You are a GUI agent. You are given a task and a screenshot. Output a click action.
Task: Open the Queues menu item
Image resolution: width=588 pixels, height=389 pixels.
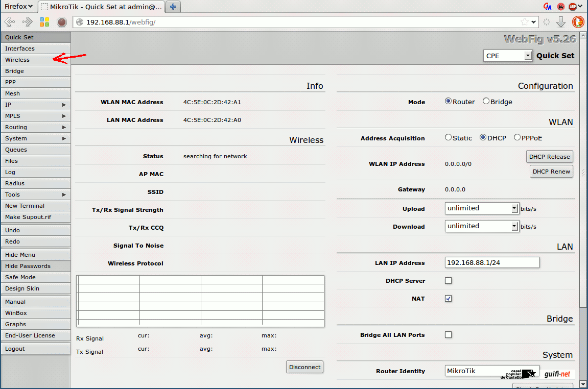coord(35,150)
